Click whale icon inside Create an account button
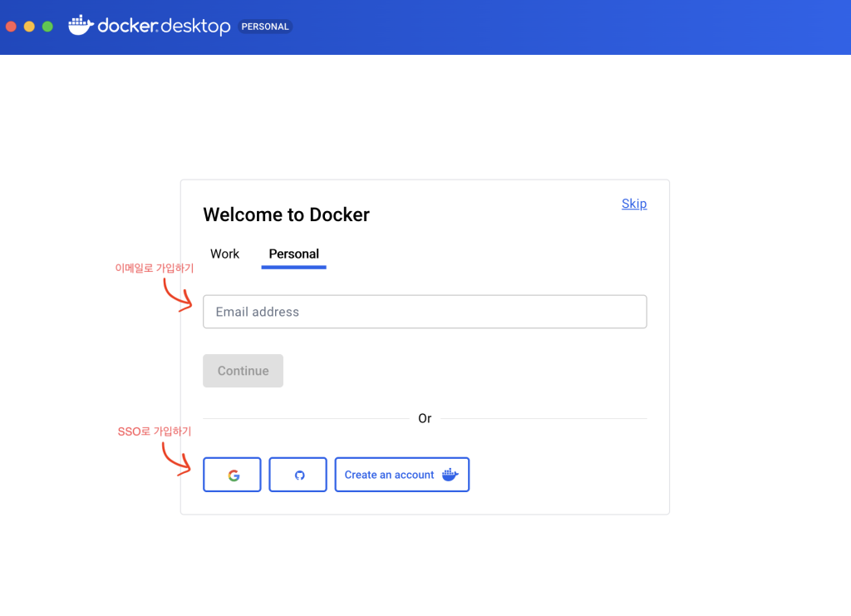 point(450,475)
